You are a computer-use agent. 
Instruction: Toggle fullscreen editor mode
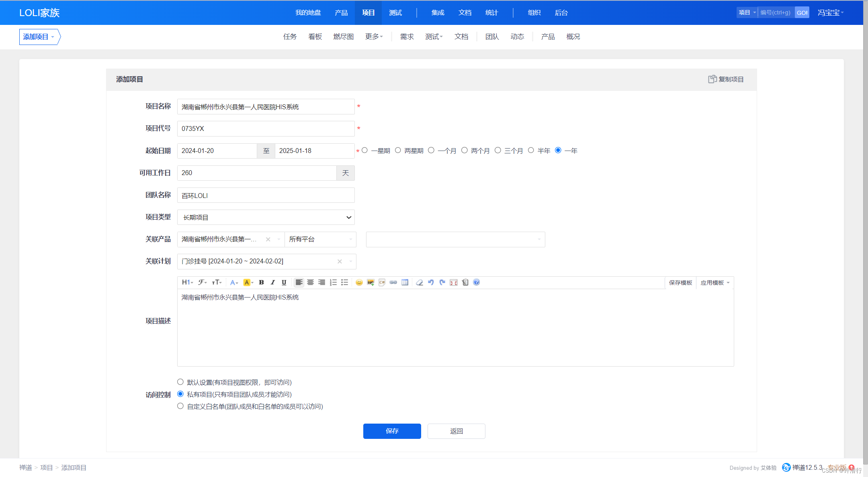(454, 282)
